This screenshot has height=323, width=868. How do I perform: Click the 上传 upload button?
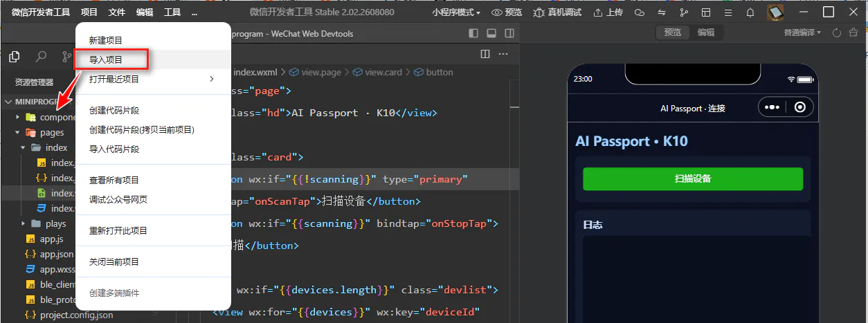point(608,12)
